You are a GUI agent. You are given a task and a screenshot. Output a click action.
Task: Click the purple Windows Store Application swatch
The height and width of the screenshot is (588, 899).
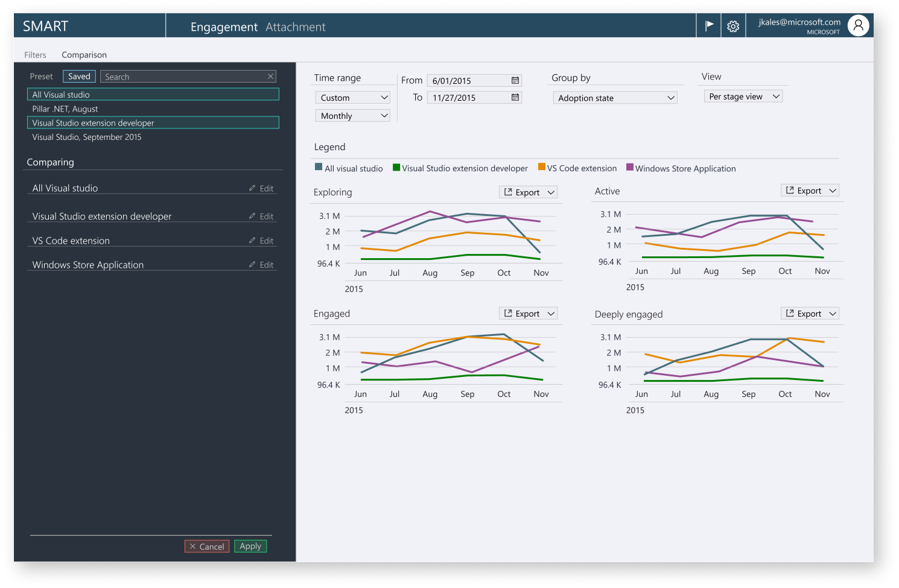(x=630, y=167)
